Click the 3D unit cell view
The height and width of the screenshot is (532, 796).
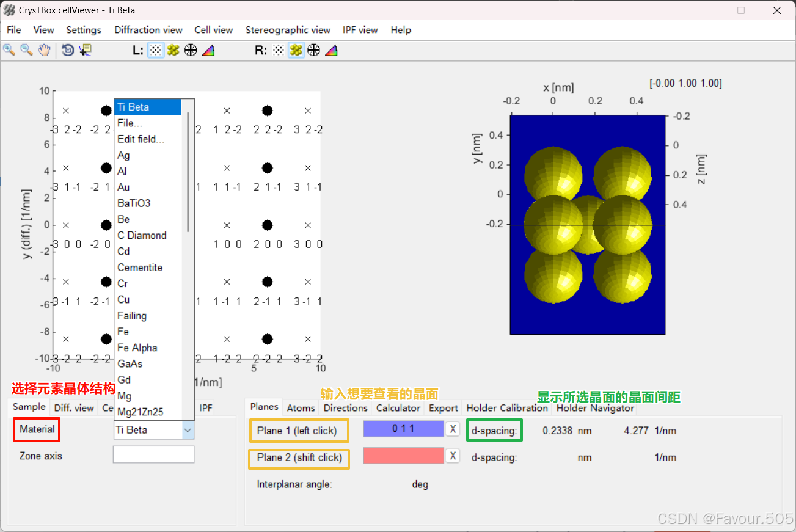point(587,225)
